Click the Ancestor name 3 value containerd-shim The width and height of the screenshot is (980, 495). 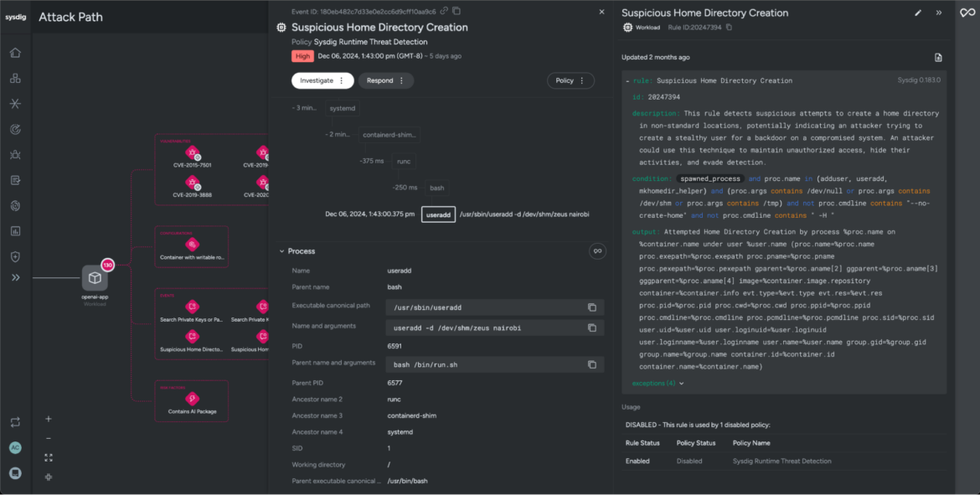pos(412,415)
